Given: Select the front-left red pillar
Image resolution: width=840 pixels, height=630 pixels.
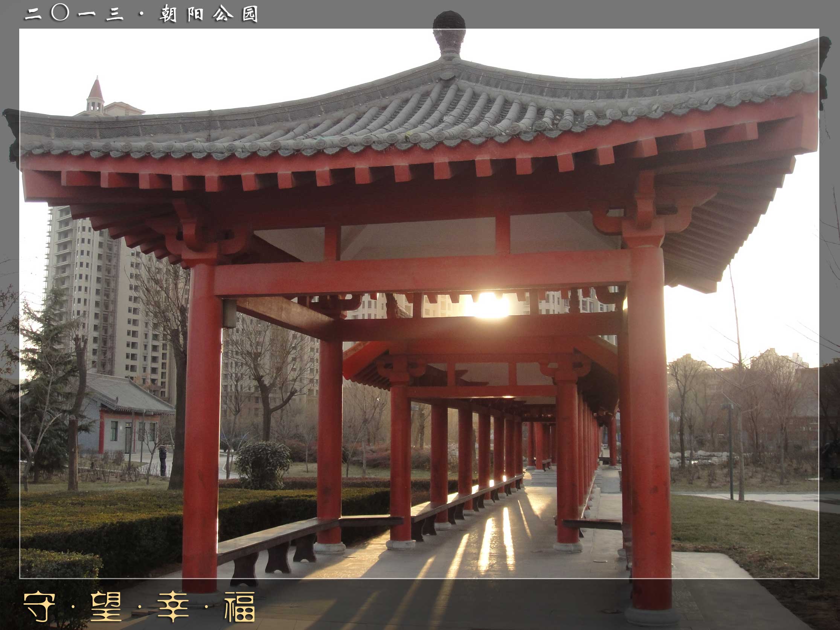Looking at the screenshot, I should [201, 418].
